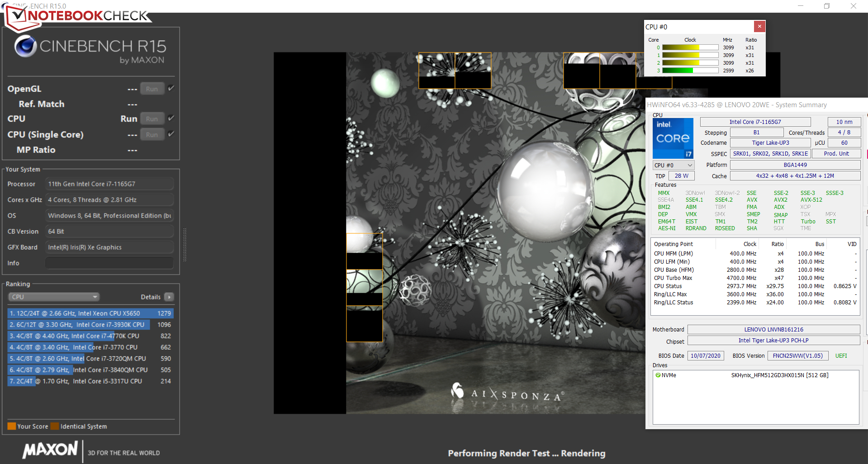Screen dimensions: 868x464
Task: Select the Core i7-3930K ranking entry
Action: (x=90, y=325)
